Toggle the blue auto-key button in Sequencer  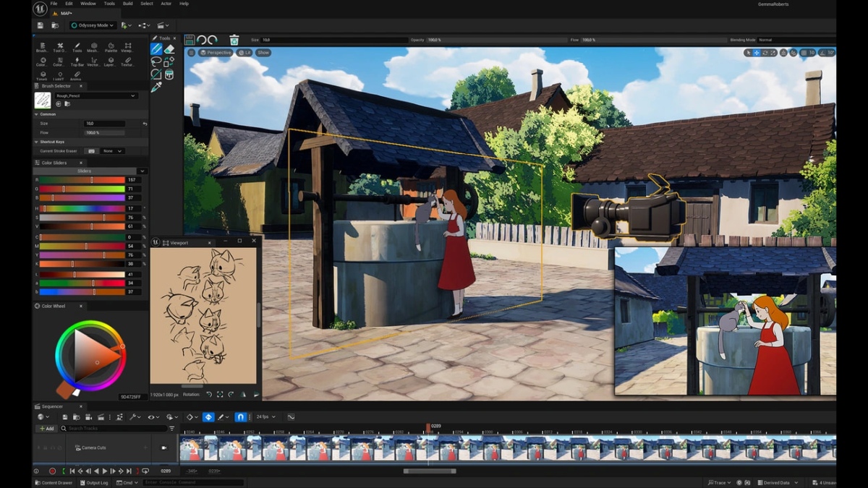[x=208, y=417]
